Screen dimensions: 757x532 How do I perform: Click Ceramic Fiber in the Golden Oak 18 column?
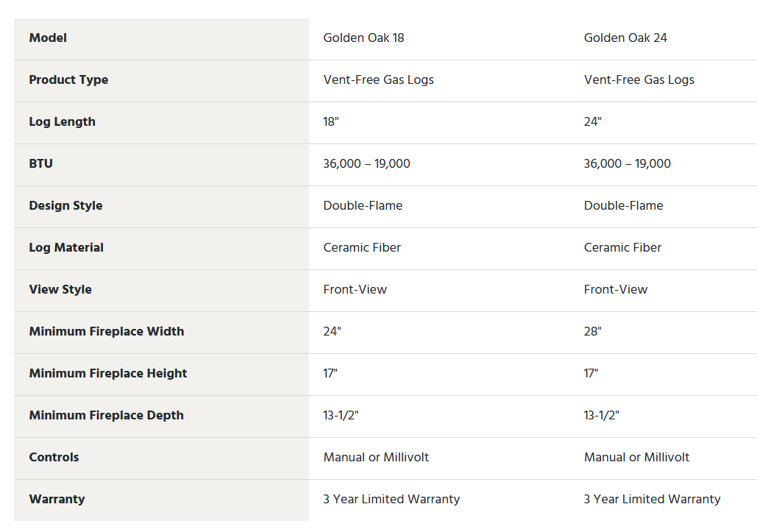(x=362, y=248)
